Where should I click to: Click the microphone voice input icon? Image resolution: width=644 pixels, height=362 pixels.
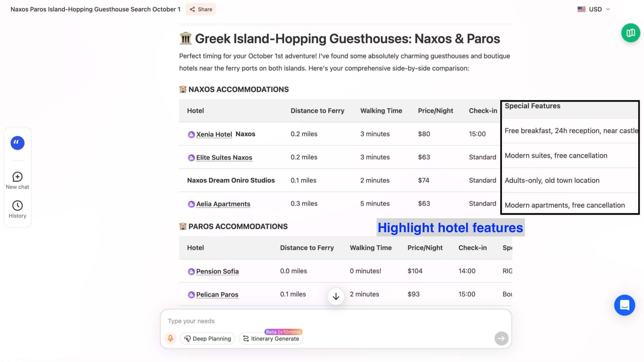170,339
